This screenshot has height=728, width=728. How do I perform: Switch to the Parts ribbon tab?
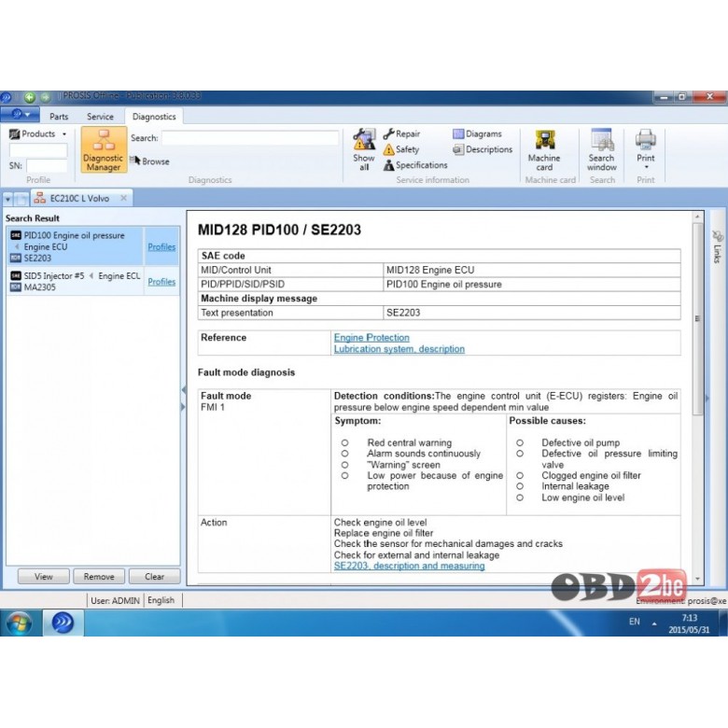pos(59,117)
